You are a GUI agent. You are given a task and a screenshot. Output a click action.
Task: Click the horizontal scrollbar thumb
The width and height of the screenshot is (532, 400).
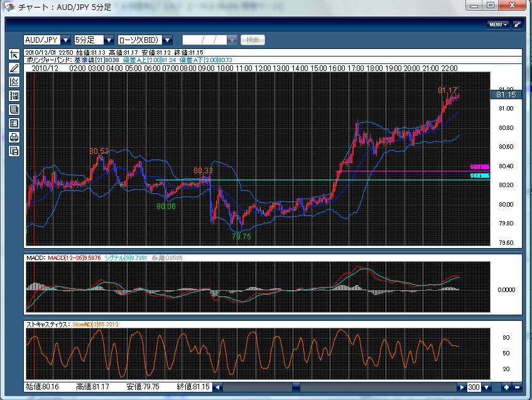296,387
